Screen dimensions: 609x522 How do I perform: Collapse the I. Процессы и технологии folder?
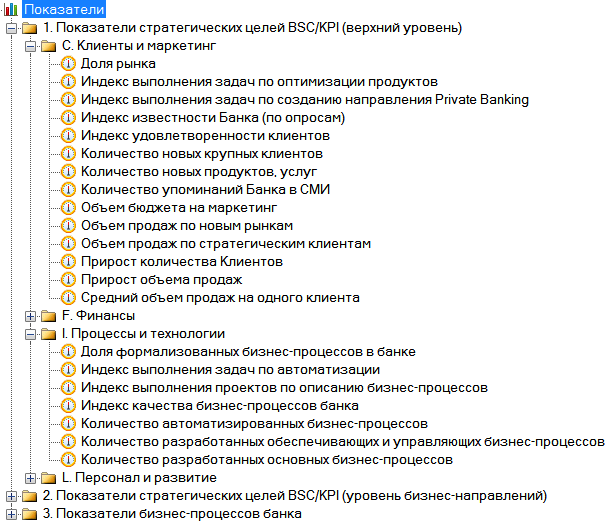coord(30,334)
